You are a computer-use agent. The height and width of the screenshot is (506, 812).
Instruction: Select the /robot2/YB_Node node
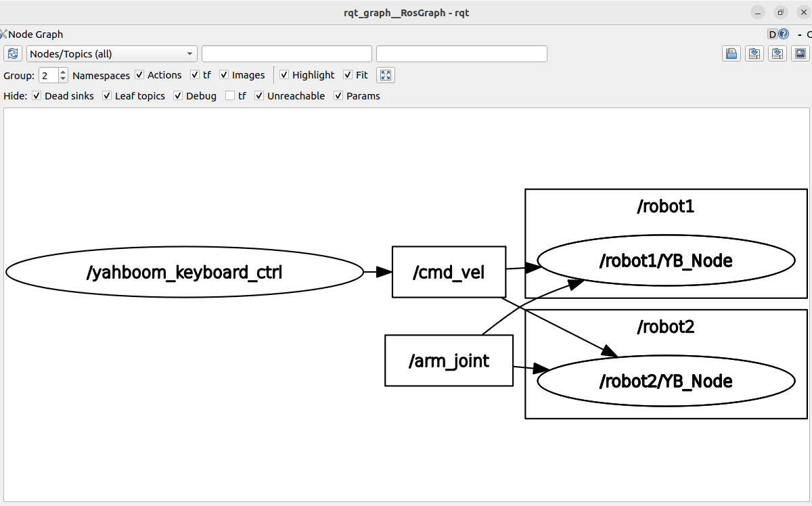666,382
